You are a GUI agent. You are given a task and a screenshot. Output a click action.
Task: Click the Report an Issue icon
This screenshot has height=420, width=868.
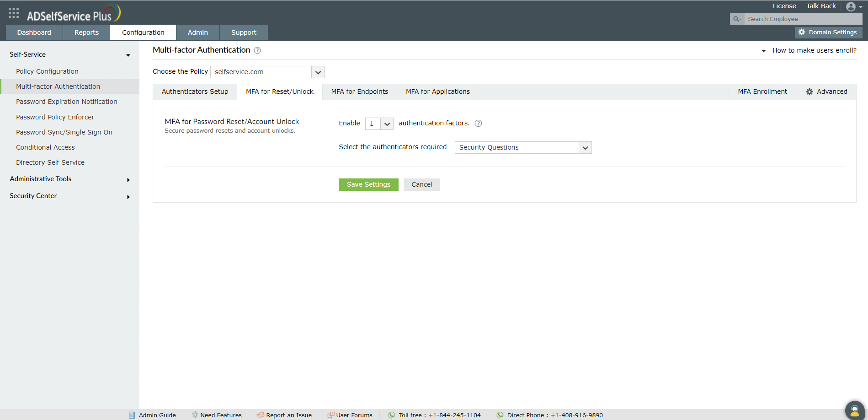coord(261,415)
